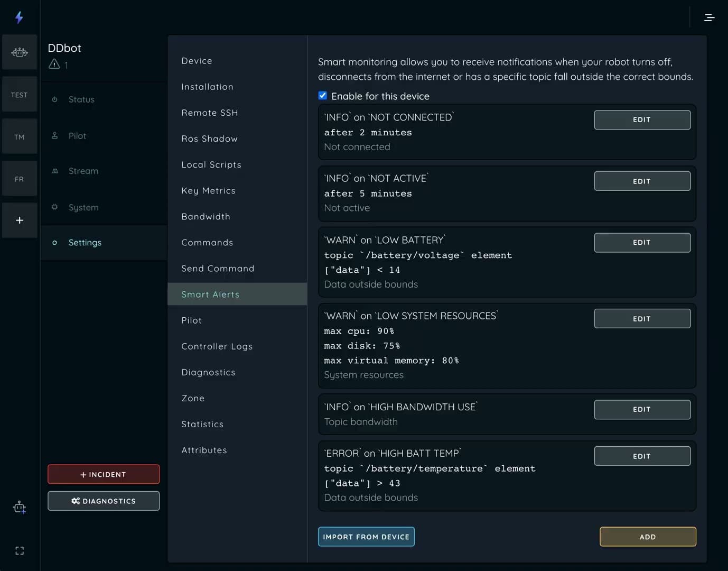Toggle Enable for this device checkbox
The image size is (728, 571).
point(323,96)
